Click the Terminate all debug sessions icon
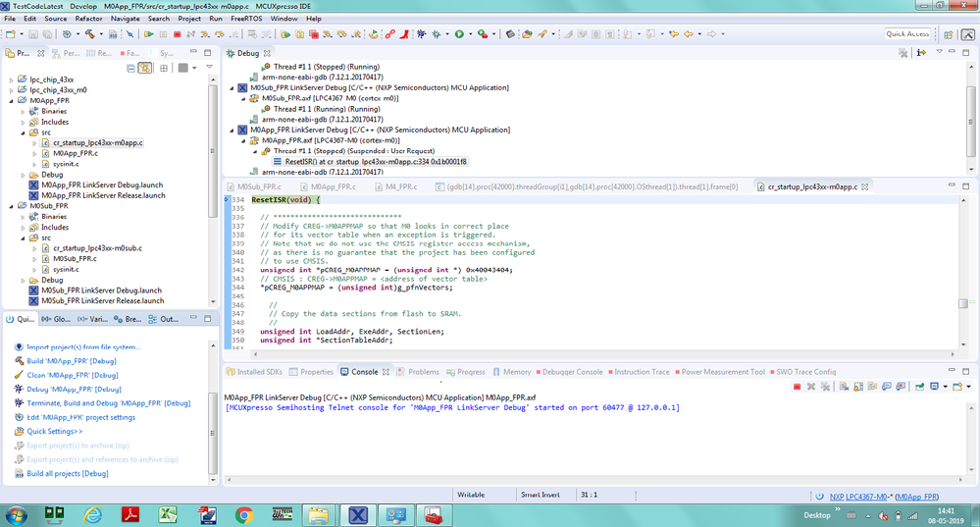Image resolution: width=980 pixels, height=527 pixels. [314, 34]
